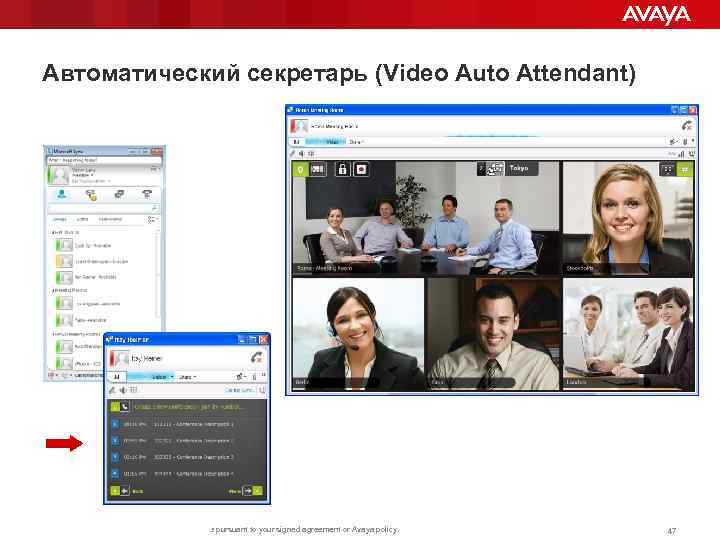
Task: Click the pen icon in meeting window toolbar
Action: pos(292,153)
